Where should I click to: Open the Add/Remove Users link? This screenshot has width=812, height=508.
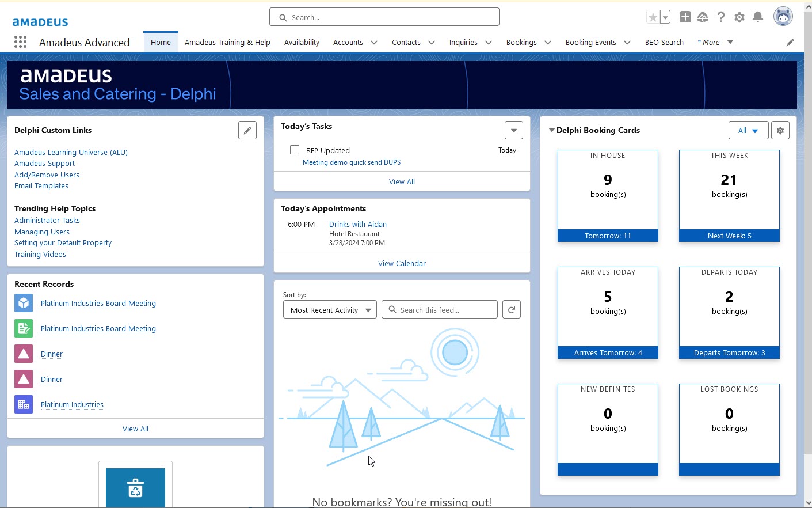[47, 175]
